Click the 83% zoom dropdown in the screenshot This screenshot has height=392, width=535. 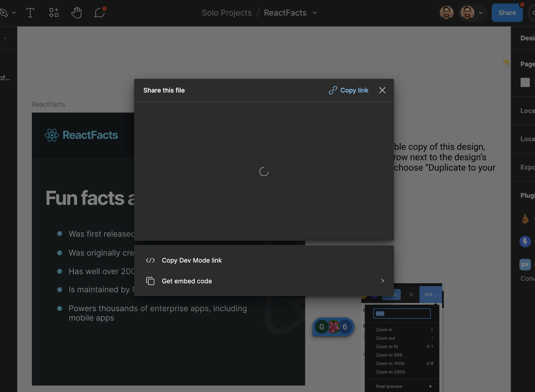pyautogui.click(x=431, y=295)
